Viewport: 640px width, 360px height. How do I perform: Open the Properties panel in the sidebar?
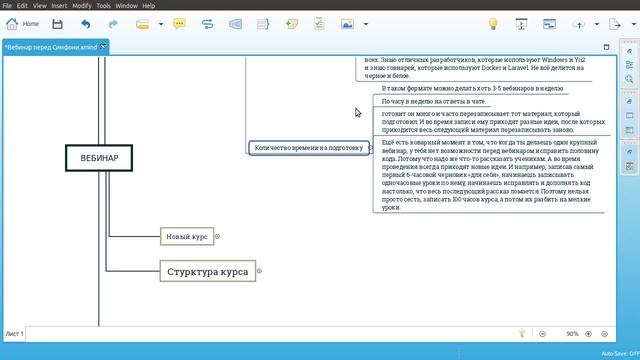(629, 116)
